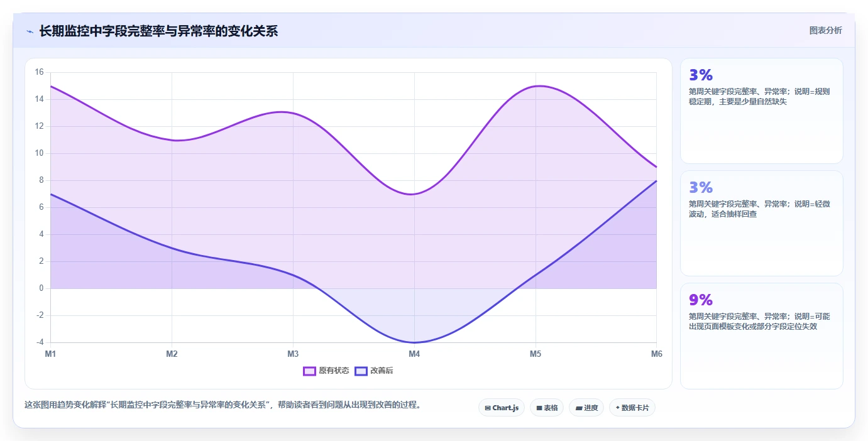868x441 pixels.
Task: Click the M5 x-axis label
Action: pyautogui.click(x=536, y=354)
